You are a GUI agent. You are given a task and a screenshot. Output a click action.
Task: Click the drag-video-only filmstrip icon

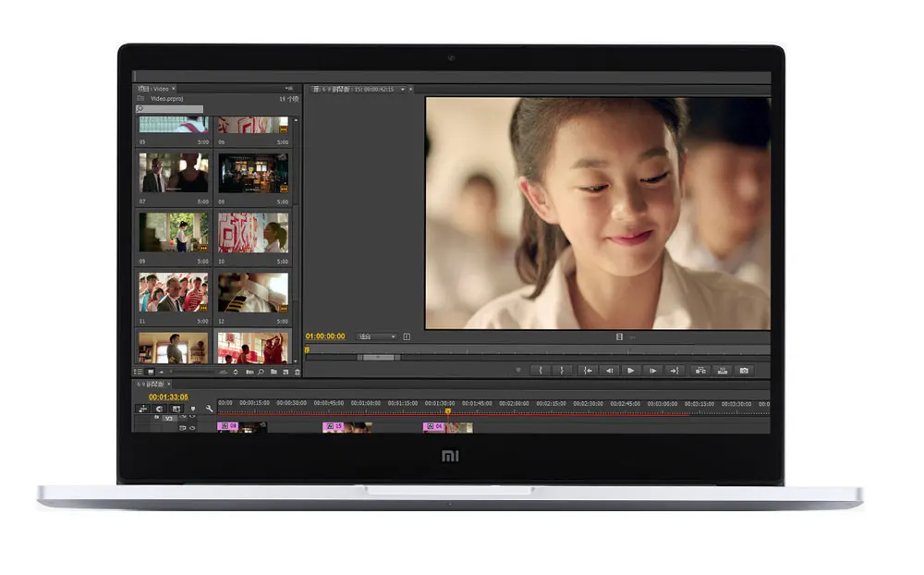619,336
